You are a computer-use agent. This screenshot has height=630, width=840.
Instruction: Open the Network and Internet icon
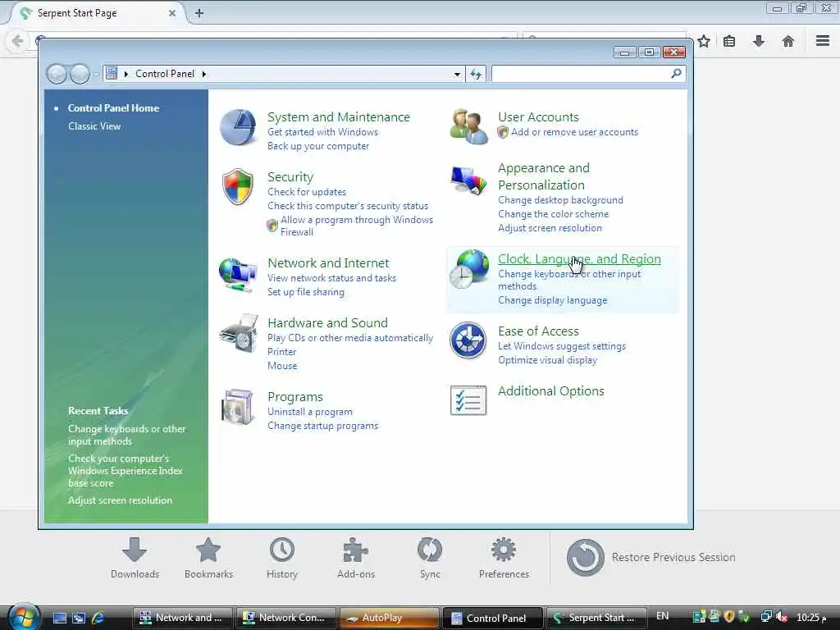(x=238, y=274)
